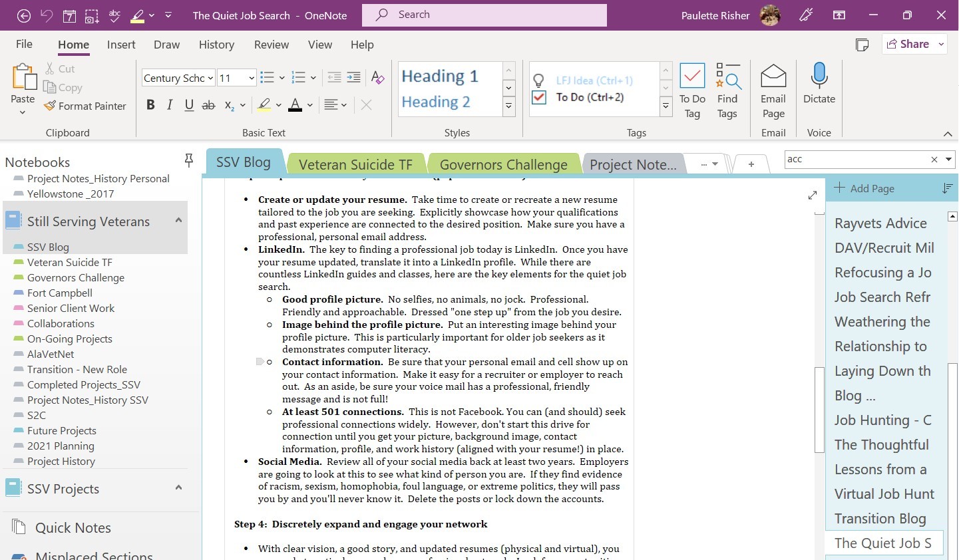Apply Italic formatting

click(170, 105)
